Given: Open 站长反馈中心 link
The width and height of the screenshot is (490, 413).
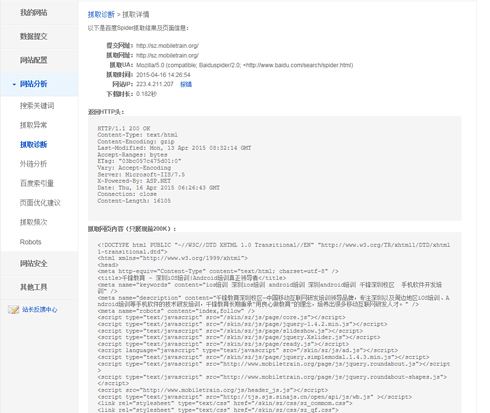Looking at the screenshot, I should point(39,310).
